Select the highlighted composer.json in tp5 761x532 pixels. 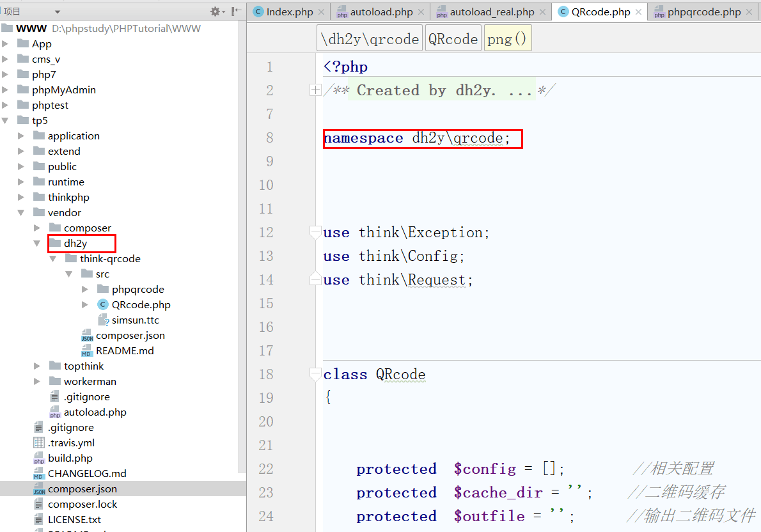82,489
